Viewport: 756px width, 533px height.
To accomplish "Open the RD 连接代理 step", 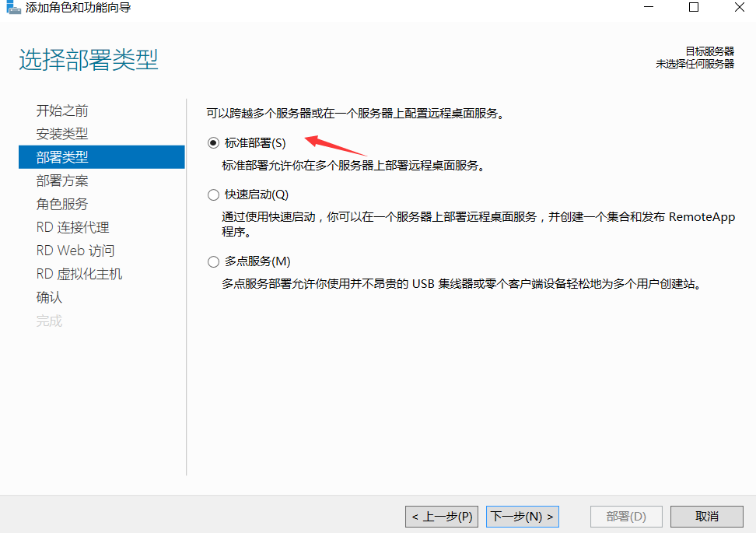I will [72, 227].
